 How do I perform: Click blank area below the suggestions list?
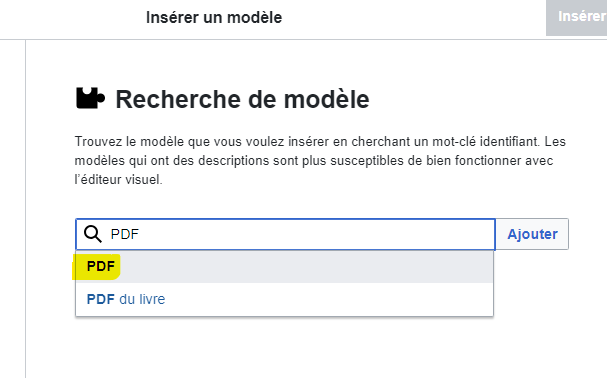pyautogui.click(x=285, y=347)
